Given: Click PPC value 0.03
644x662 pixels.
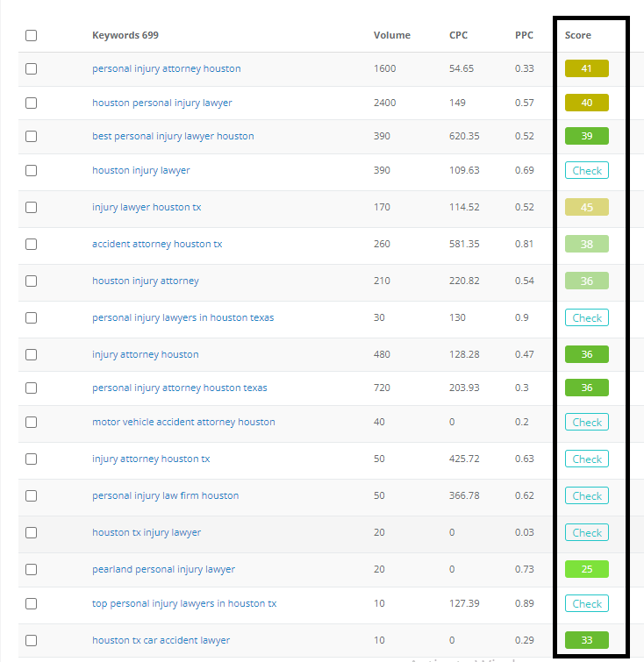Looking at the screenshot, I should pyautogui.click(x=524, y=533).
